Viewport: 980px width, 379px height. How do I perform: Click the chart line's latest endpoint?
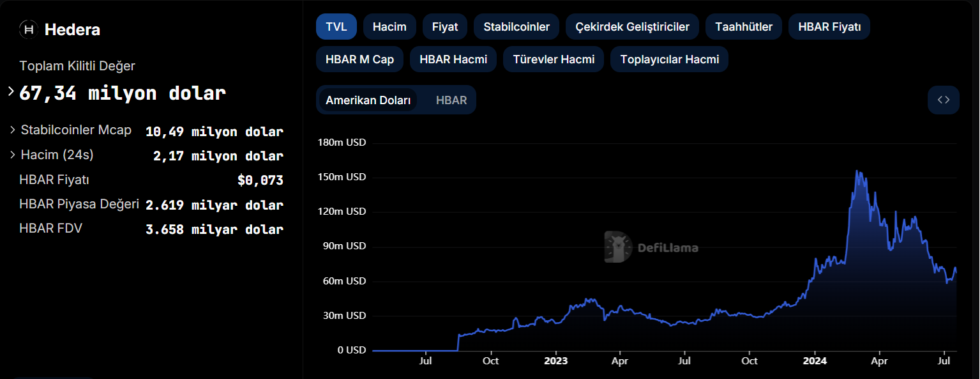956,272
